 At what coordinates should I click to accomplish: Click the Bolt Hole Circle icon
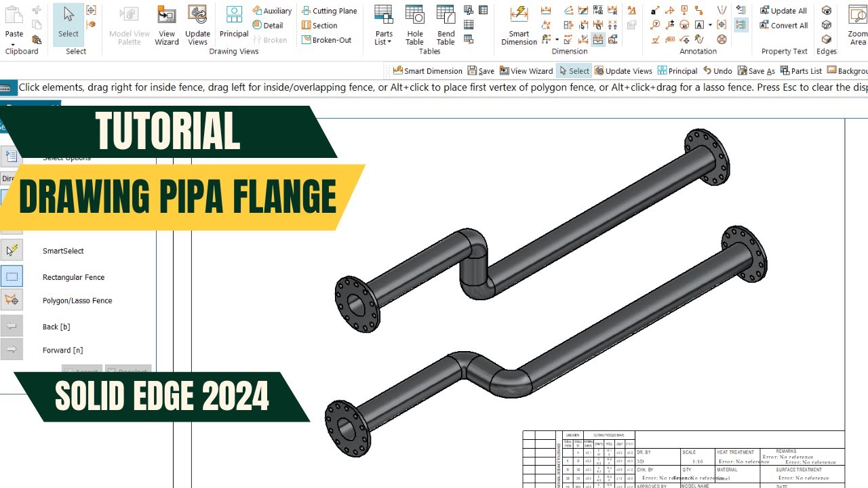click(722, 40)
